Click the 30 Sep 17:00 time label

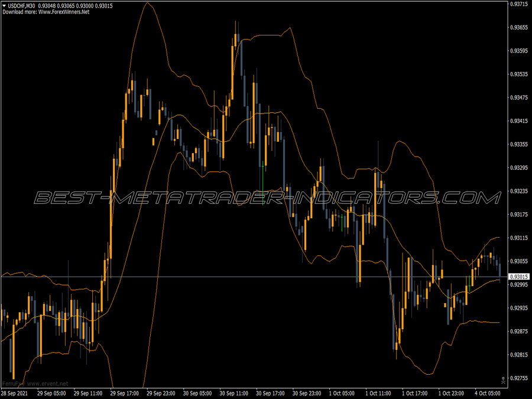tap(270, 394)
